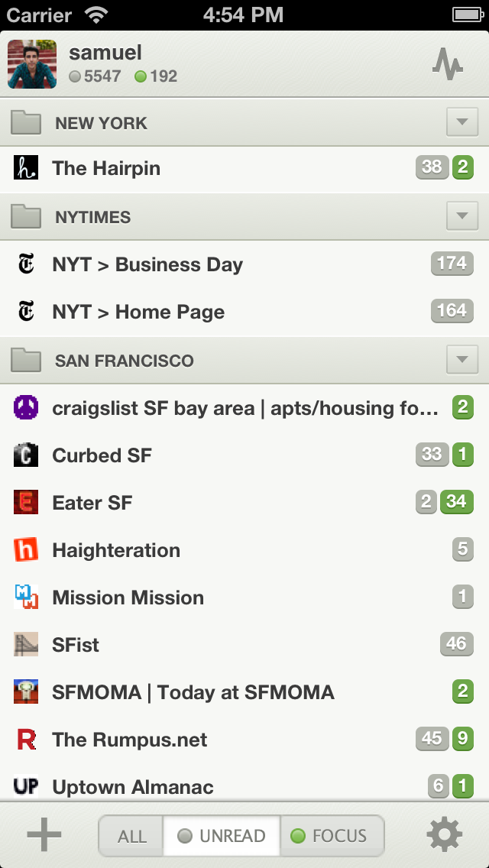This screenshot has height=868, width=489.
Task: Open NYT > Home Page feed
Action: pyautogui.click(x=138, y=312)
